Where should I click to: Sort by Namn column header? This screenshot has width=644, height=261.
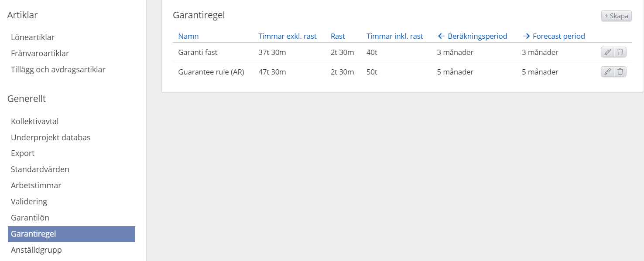tap(188, 36)
